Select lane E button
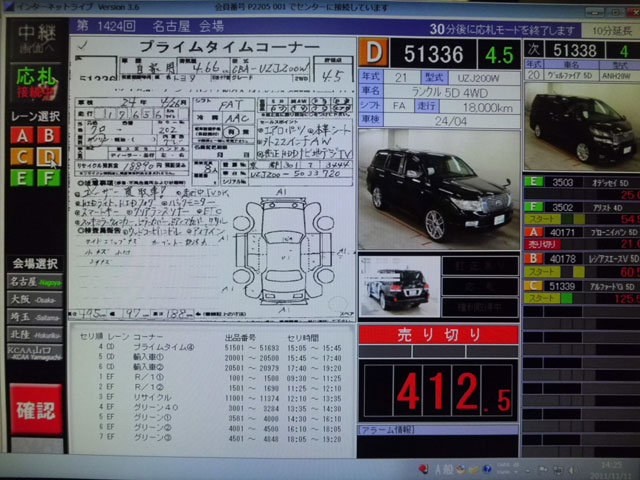The width and height of the screenshot is (640, 480). click(22, 178)
